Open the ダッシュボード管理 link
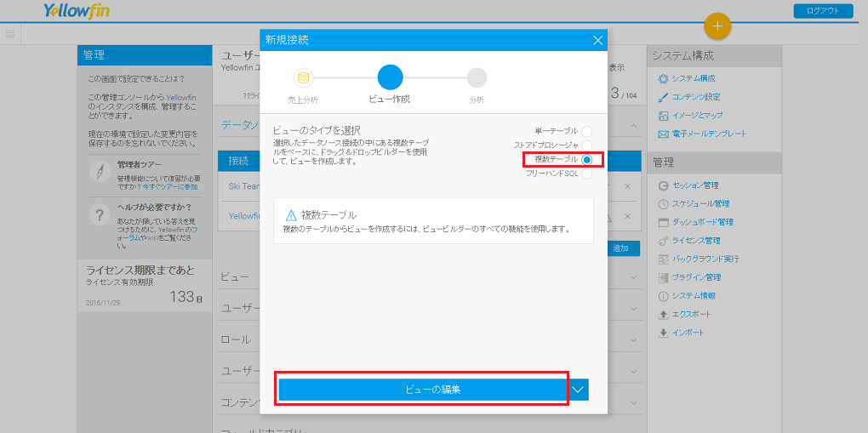This screenshot has height=433, width=868. click(x=702, y=222)
